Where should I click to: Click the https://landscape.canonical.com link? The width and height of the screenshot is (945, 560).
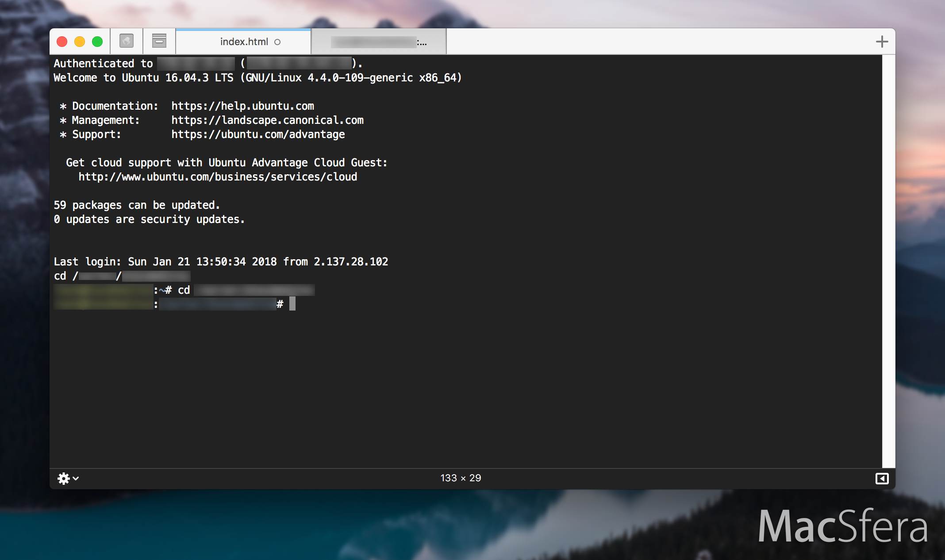(x=267, y=120)
